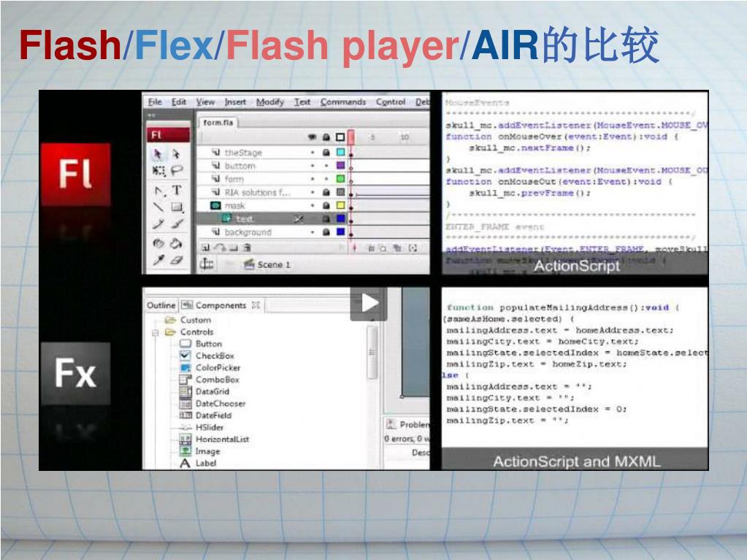Screen dimensions: 747x560
Task: Open the Insert menu
Action: tap(235, 102)
